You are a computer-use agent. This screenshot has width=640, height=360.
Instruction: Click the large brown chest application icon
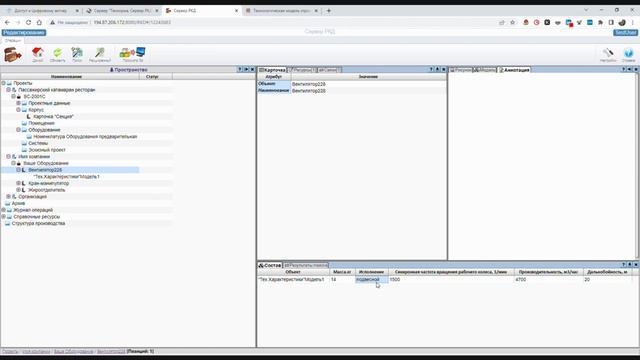click(x=12, y=54)
